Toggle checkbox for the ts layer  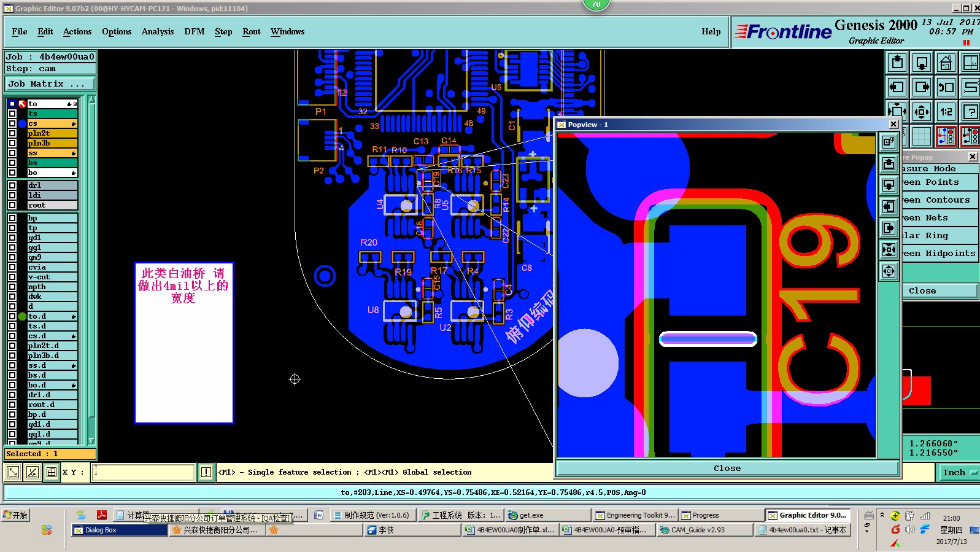click(12, 114)
